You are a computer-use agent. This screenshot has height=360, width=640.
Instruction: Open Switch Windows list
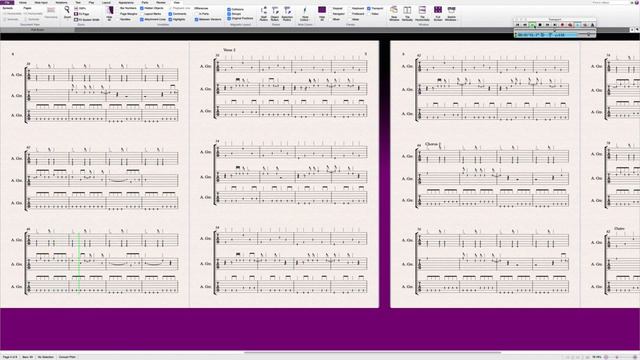point(451,13)
